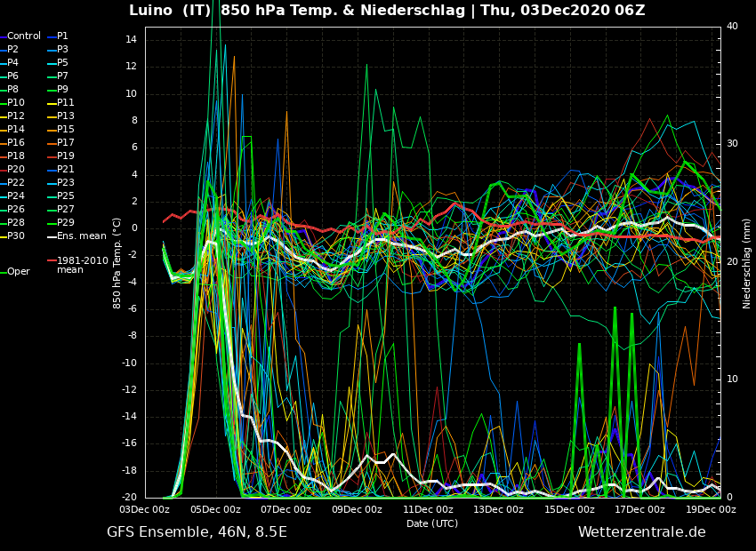The width and height of the screenshot is (756, 551).
Task: Select the 13Dec 00z axis label
Action: [499, 509]
